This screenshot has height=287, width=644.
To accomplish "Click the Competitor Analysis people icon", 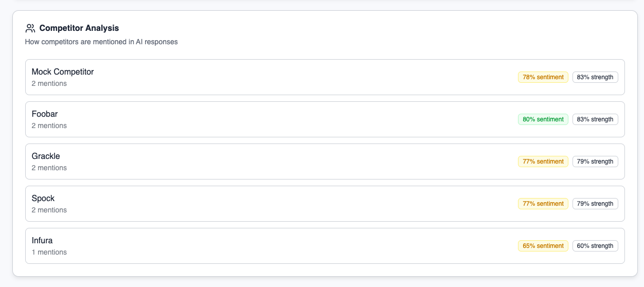I will tap(30, 28).
